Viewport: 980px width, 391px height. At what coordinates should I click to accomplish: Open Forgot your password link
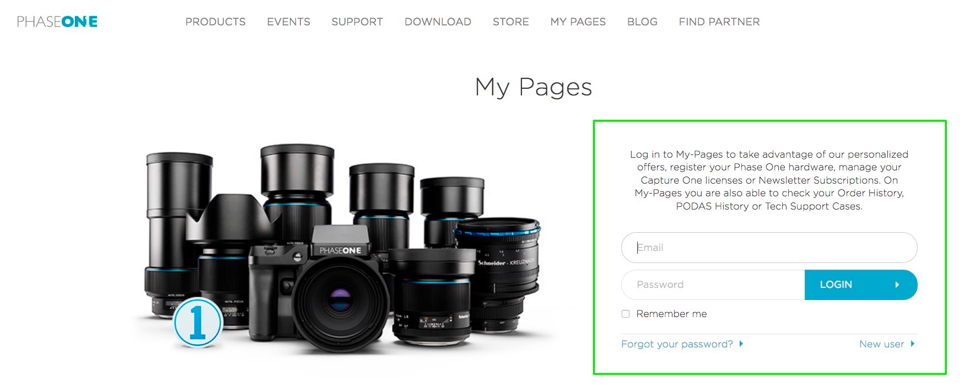coord(677,344)
